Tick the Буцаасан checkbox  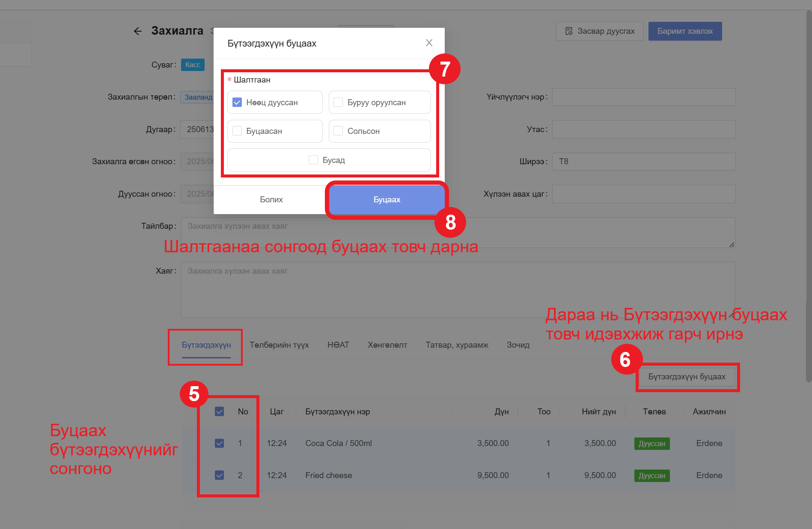237,131
